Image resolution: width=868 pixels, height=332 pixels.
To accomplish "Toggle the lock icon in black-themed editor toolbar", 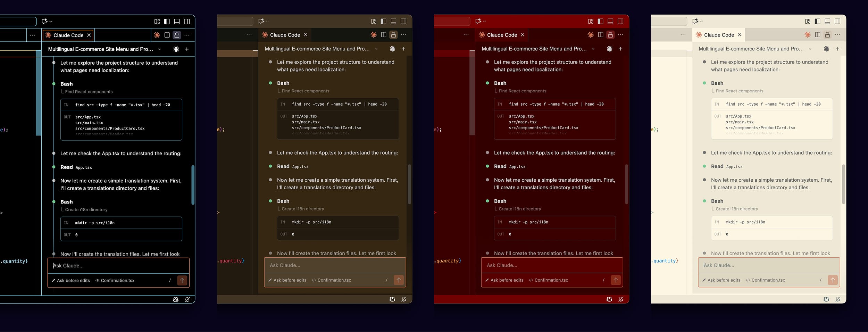I will [177, 35].
